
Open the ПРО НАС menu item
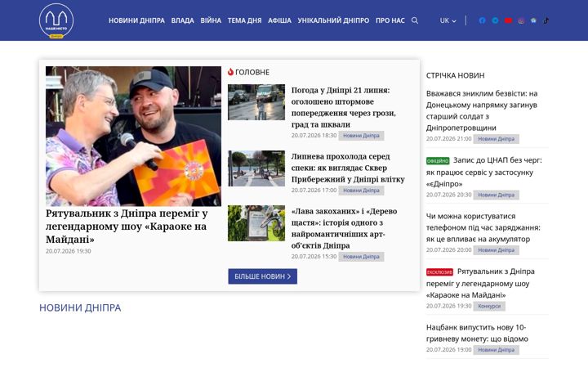tap(390, 20)
